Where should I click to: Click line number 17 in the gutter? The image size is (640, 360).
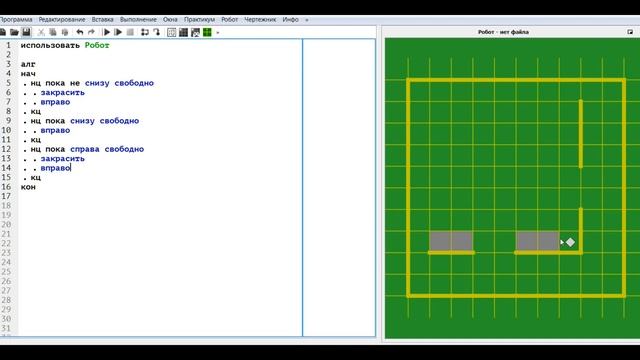pyautogui.click(x=6, y=196)
